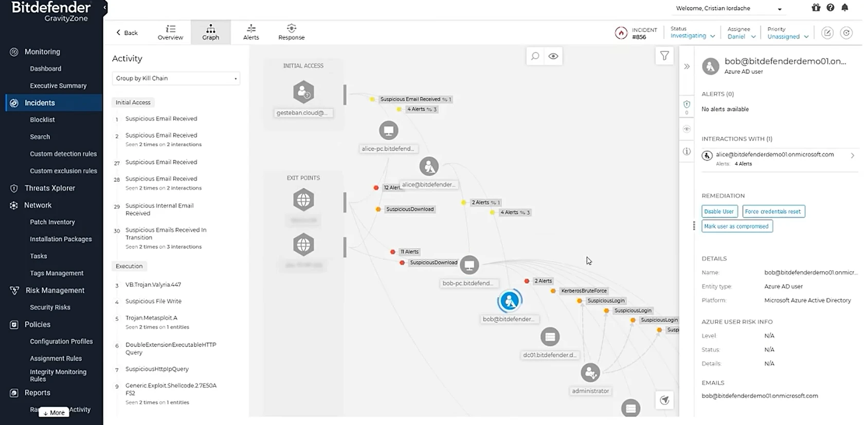868x425 pixels.
Task: Click Mark user as compromised
Action: [737, 226]
